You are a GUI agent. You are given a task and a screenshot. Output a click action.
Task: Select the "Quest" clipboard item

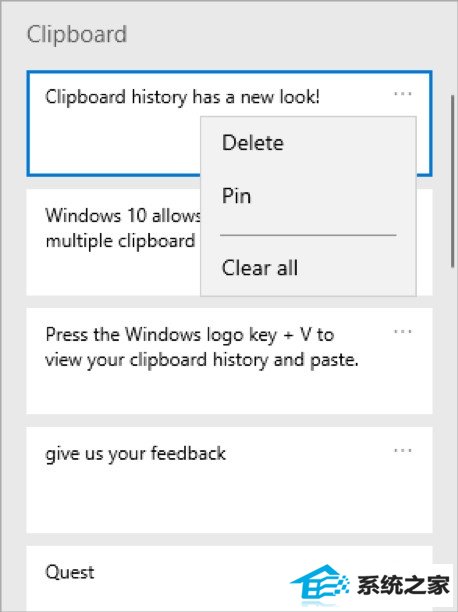click(156, 579)
